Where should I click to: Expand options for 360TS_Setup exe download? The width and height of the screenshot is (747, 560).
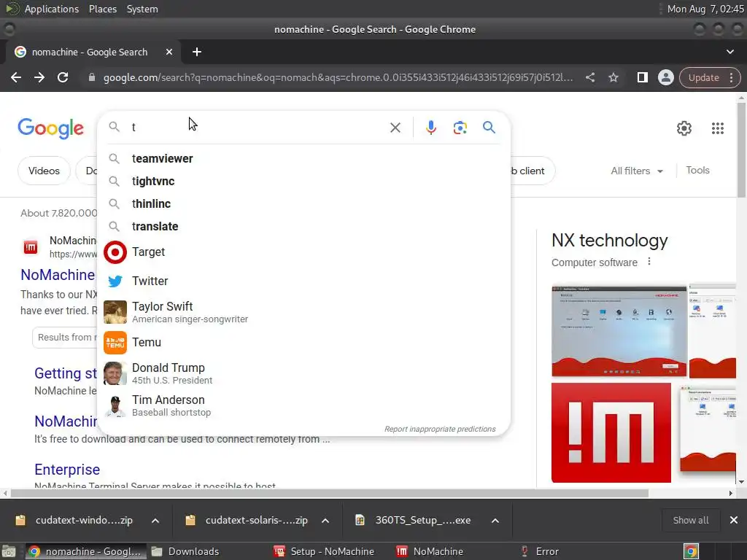tap(495, 521)
